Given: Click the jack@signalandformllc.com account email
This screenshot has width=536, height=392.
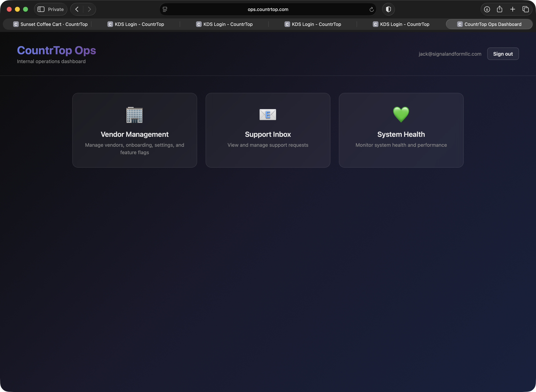Looking at the screenshot, I should point(450,54).
